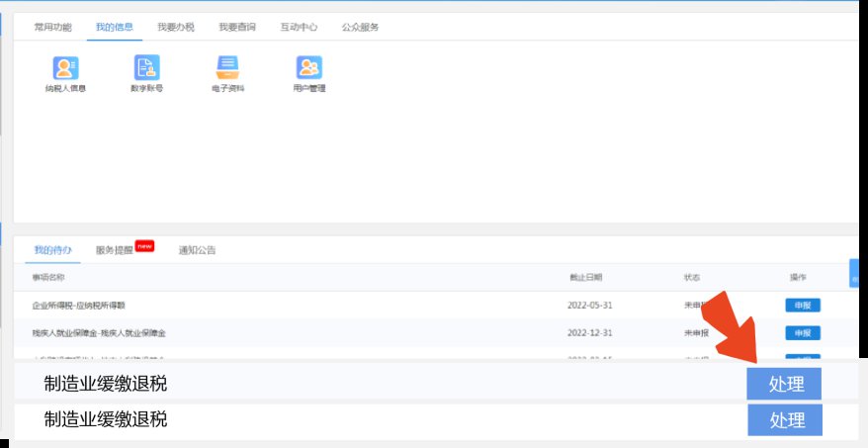Select the 我的待办 tab
Screen dimensions: 868x448
pos(52,250)
